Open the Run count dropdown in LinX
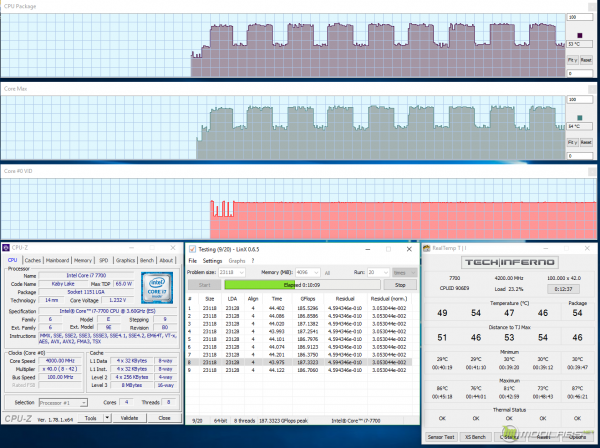This screenshot has width=600, height=448. coord(386,272)
